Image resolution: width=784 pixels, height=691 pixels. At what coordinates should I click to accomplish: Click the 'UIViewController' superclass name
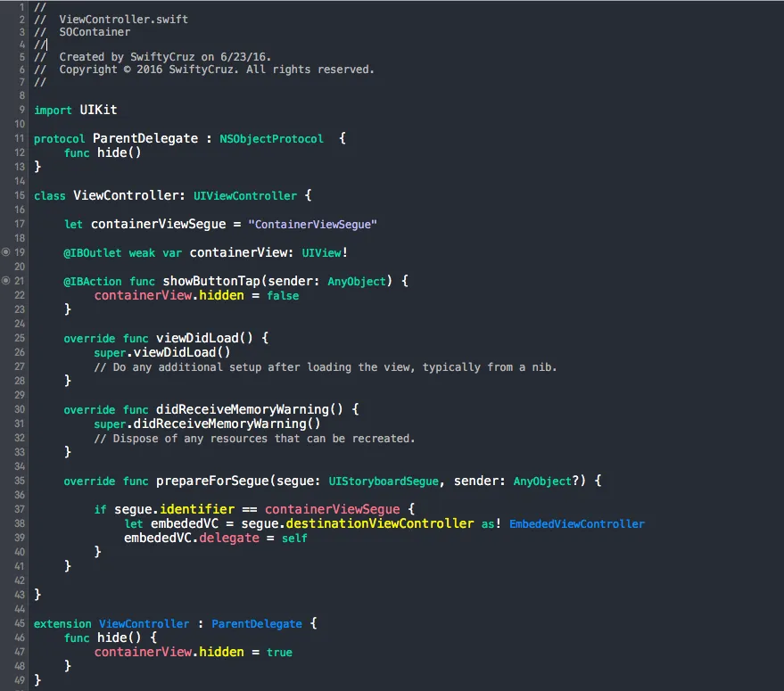tap(245, 195)
